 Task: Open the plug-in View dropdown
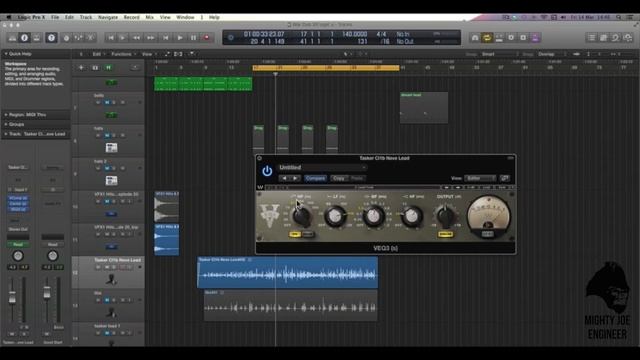click(480, 178)
